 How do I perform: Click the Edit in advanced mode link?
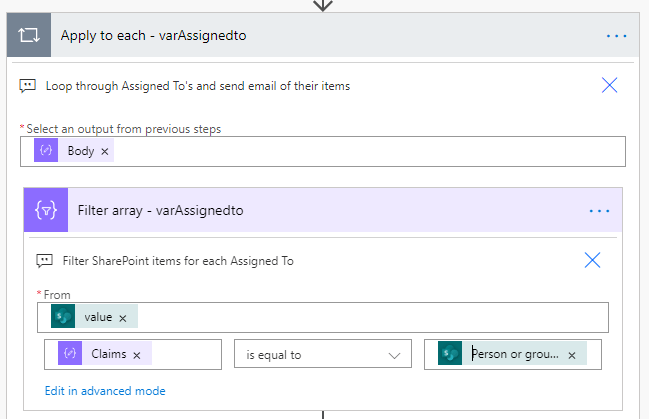tap(105, 391)
